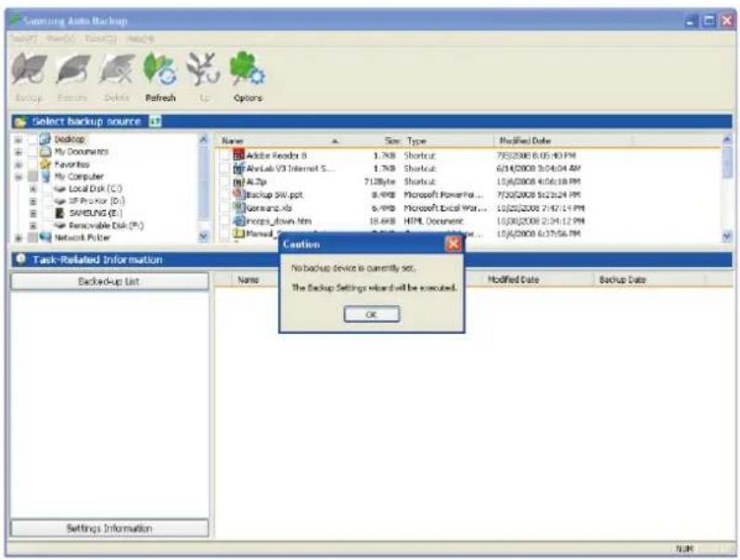This screenshot has width=740, height=560.
Task: Click the .htm HTML document icon
Action: tap(239, 221)
